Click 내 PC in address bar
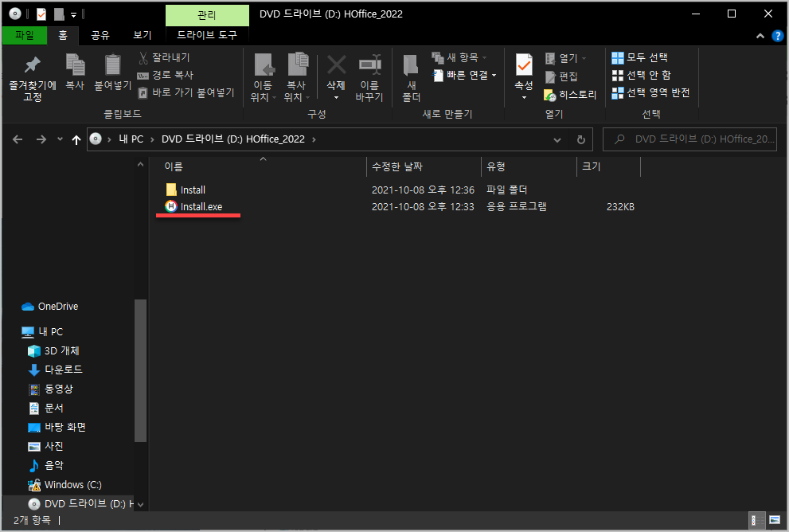This screenshot has width=789, height=532. coord(131,139)
